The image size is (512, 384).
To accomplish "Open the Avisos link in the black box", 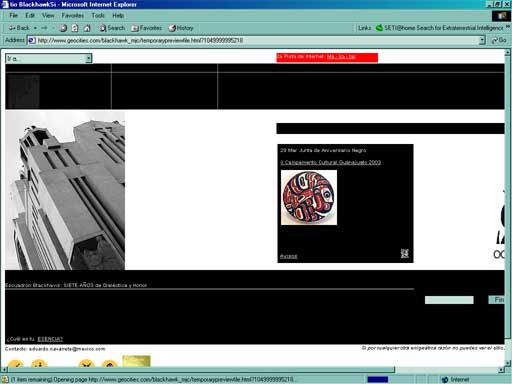I will click(x=288, y=256).
